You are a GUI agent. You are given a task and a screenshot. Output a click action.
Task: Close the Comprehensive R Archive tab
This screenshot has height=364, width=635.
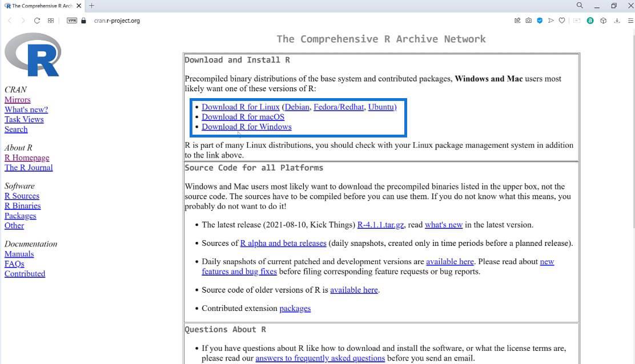point(79,6)
